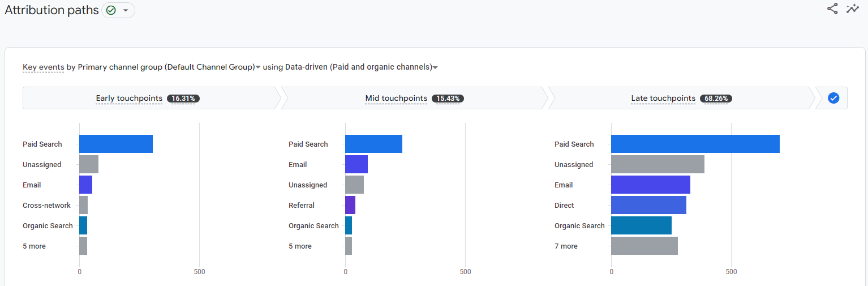Click the 7 more bar in Late touchpoints
Viewport: 868px width, 286px height.
[644, 246]
